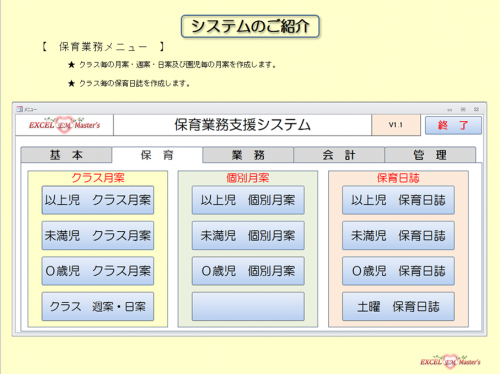Click the bottom-right EXCEL Master's watermark logo
The image size is (500, 374).
coord(450,362)
